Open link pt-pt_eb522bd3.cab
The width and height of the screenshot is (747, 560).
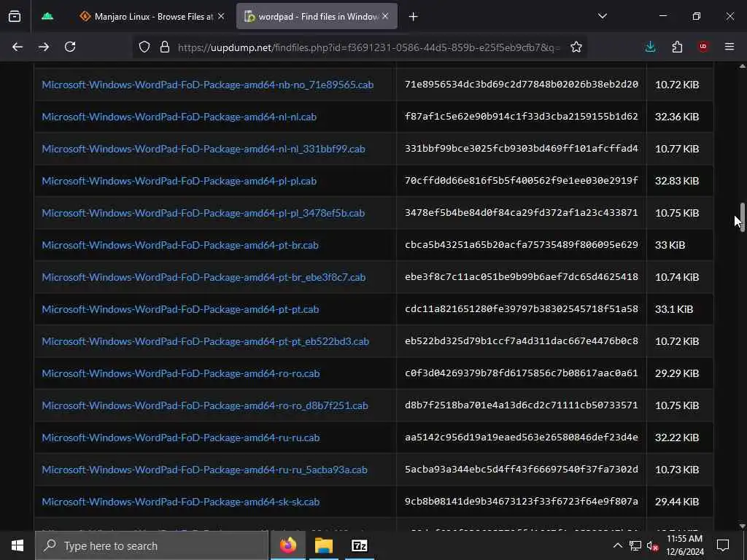click(x=205, y=341)
